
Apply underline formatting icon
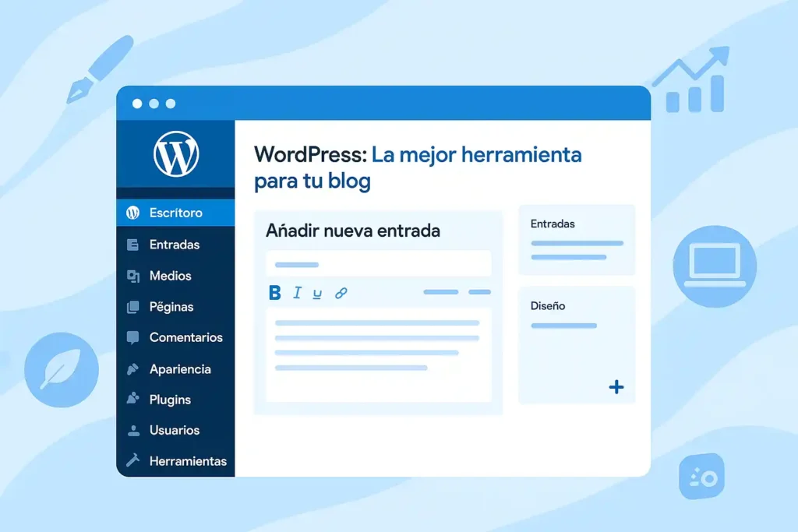(x=317, y=294)
